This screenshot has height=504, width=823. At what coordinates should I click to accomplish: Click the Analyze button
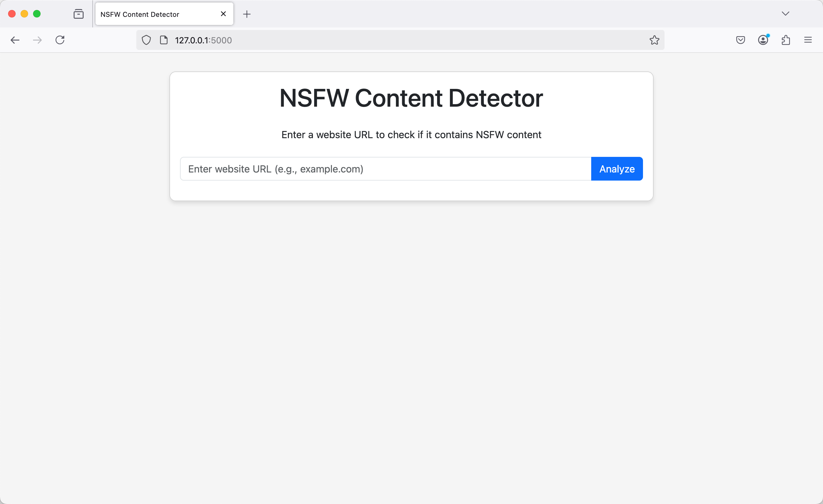(616, 169)
